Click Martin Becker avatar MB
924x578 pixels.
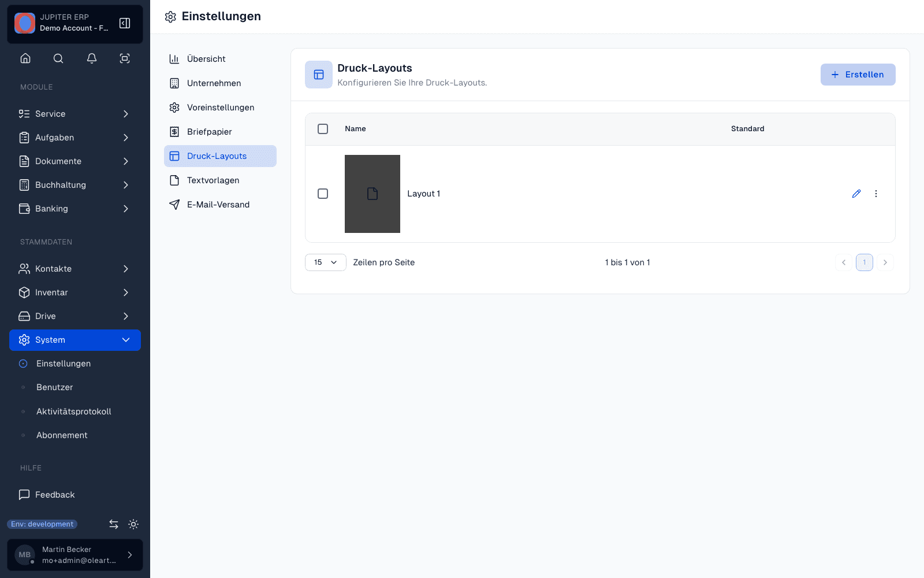(x=25, y=555)
